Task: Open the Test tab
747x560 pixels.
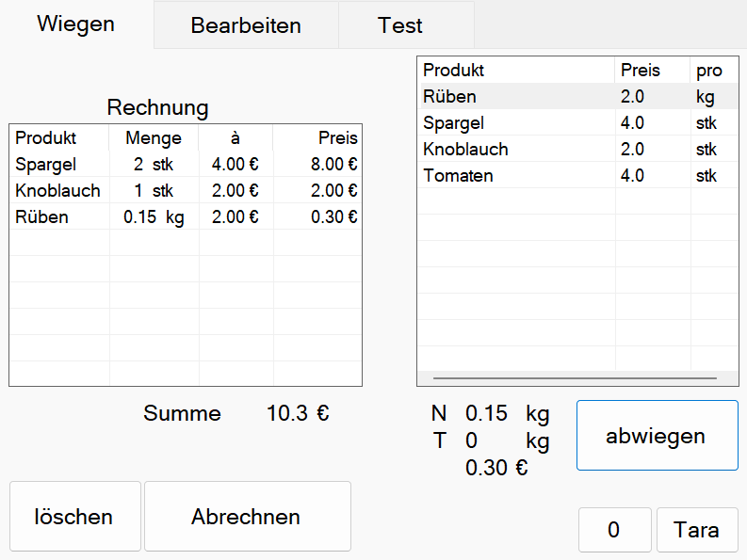Action: pyautogui.click(x=400, y=25)
